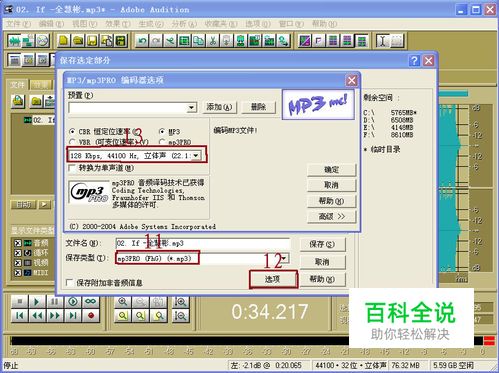This screenshot has height=373, width=499.
Task: Click '76.32 MB' status bar entry
Action: [x=405, y=365]
